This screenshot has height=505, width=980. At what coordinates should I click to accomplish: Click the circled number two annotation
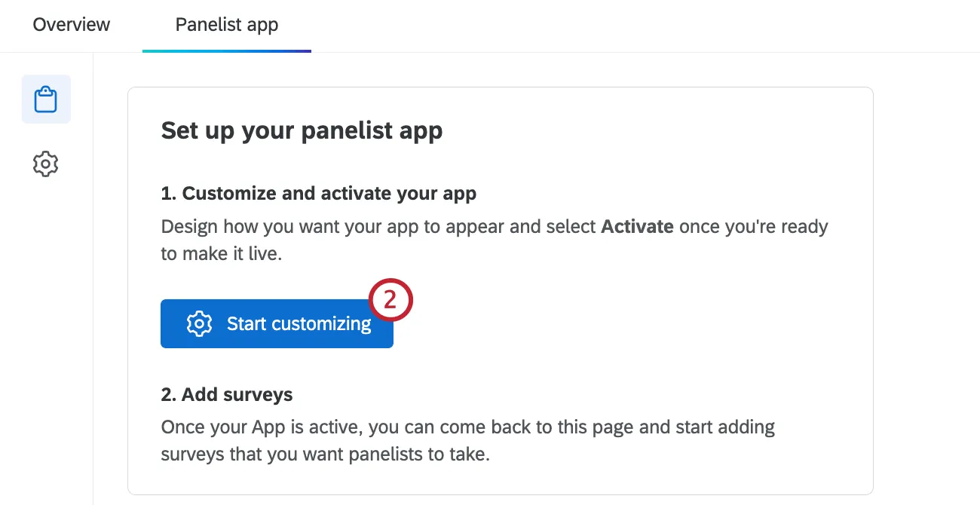(392, 299)
